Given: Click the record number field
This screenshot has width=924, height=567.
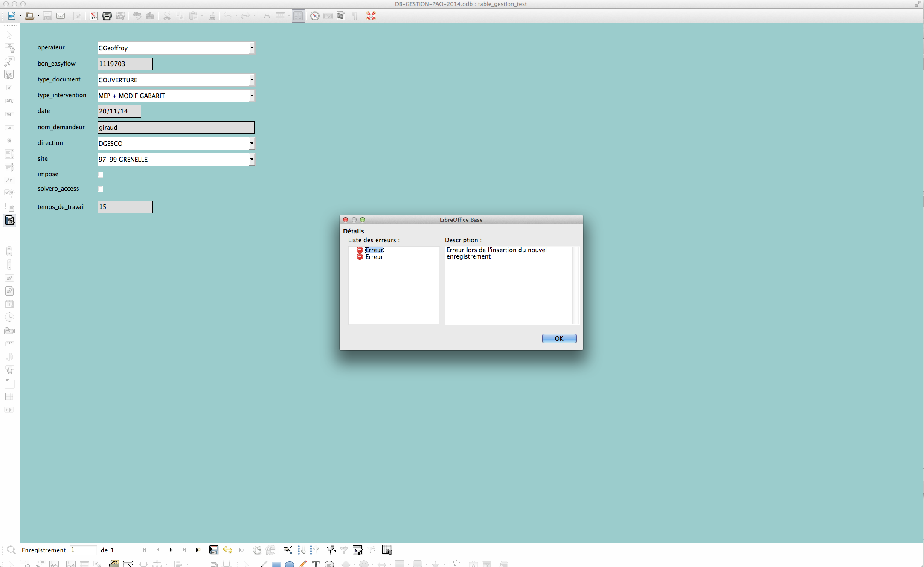Looking at the screenshot, I should (83, 550).
